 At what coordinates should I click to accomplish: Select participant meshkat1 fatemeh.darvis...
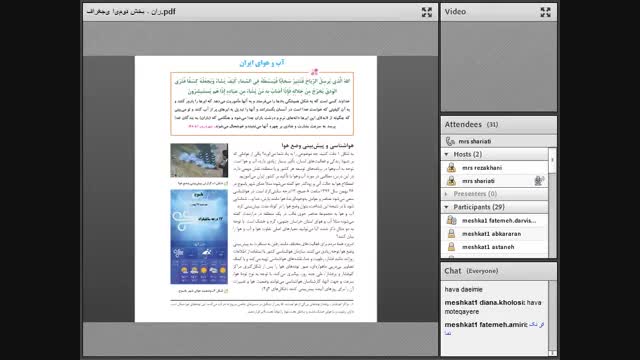click(x=494, y=220)
